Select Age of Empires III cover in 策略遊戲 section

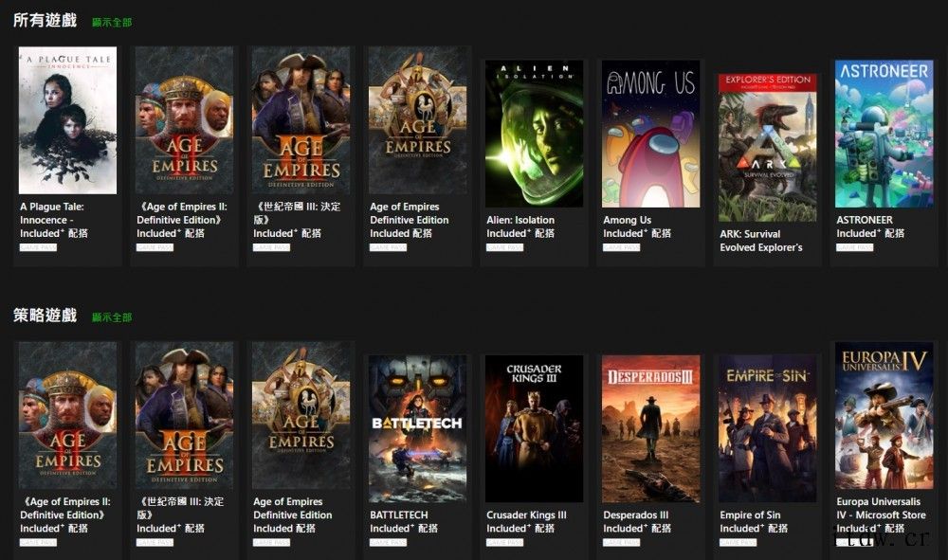tap(185, 415)
